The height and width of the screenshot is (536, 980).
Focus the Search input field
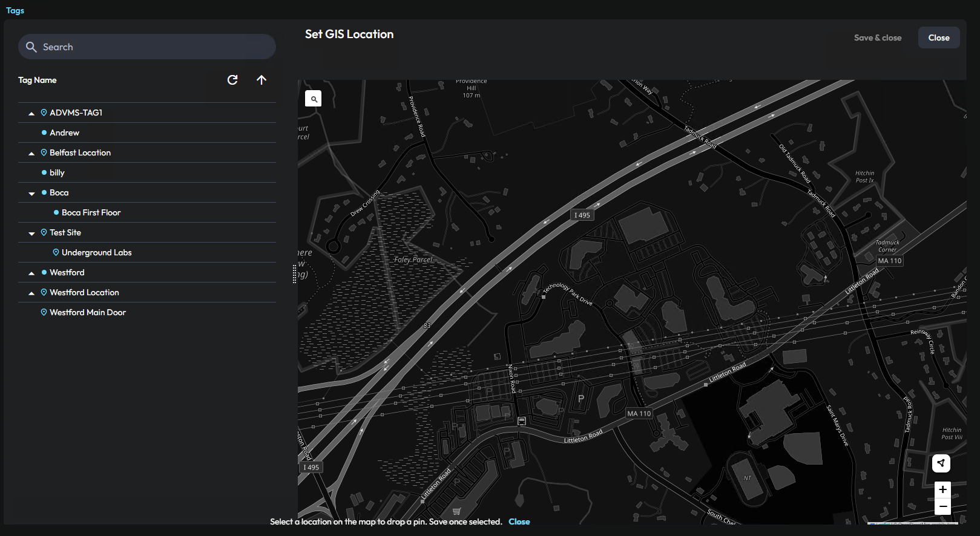147,47
